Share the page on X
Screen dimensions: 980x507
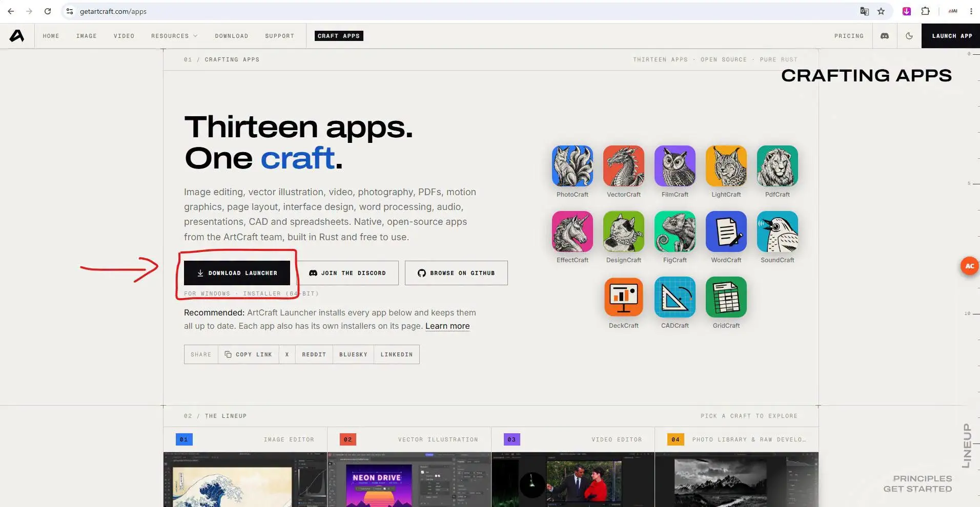(287, 354)
